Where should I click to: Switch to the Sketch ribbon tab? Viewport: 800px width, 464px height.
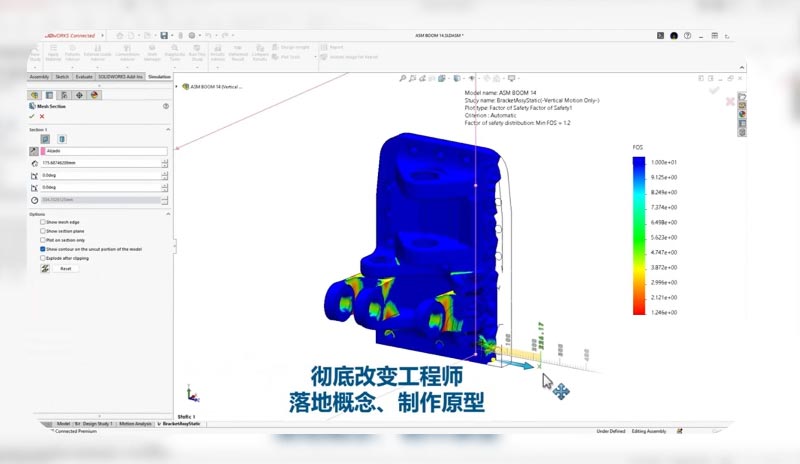point(62,77)
